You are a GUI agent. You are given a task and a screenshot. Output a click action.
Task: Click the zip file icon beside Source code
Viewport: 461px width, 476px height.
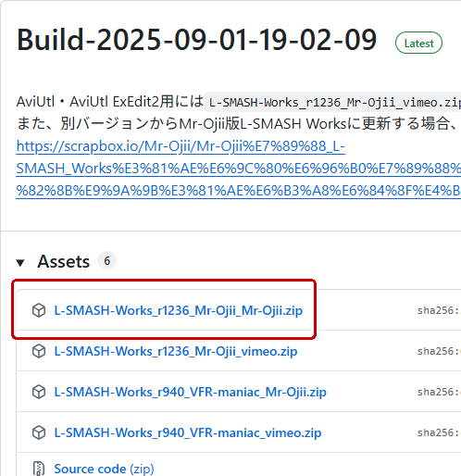point(39,469)
